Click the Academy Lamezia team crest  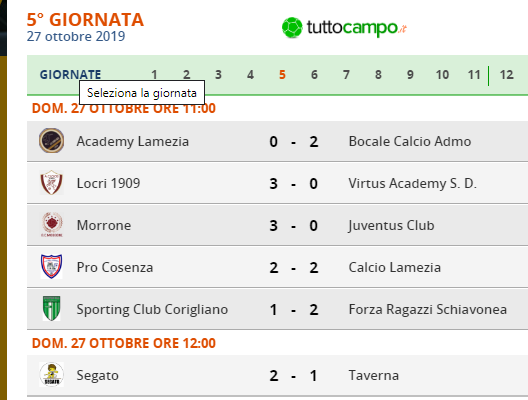[51, 141]
